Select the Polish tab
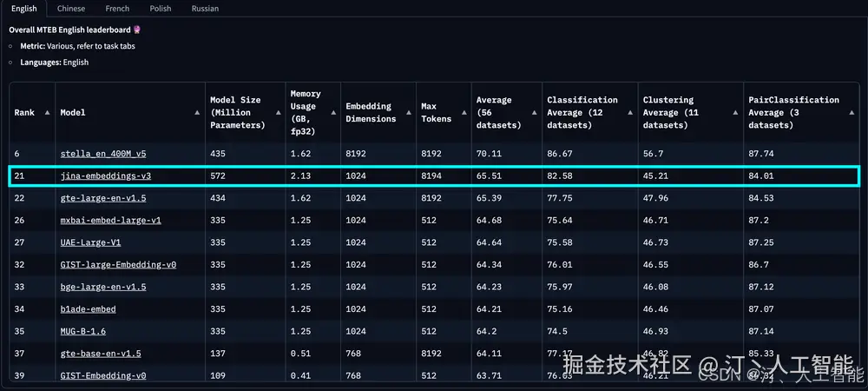868x391 pixels. click(x=160, y=9)
